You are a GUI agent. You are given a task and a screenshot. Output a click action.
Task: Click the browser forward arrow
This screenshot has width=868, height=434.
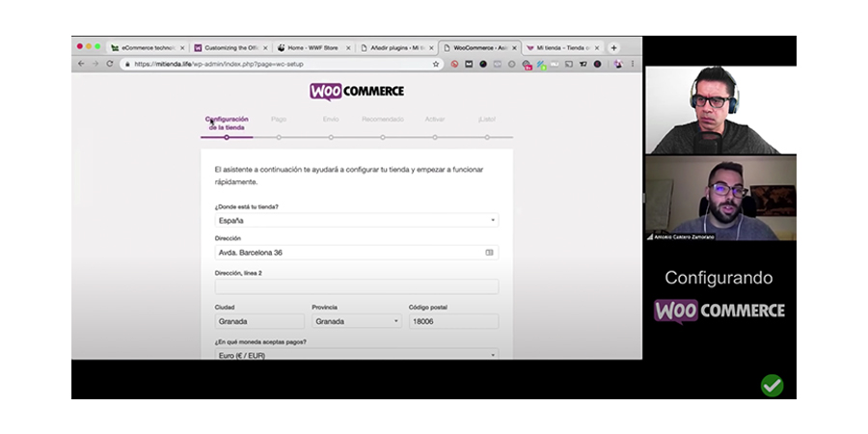[x=95, y=65]
